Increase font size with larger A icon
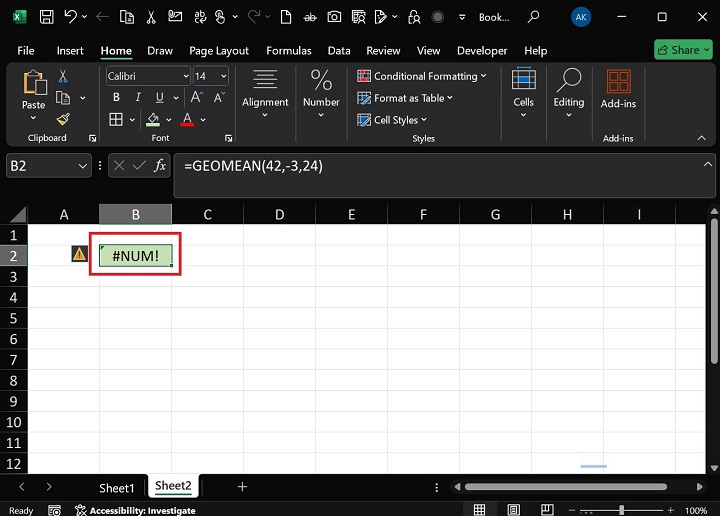The height and width of the screenshot is (516, 720). click(x=197, y=97)
